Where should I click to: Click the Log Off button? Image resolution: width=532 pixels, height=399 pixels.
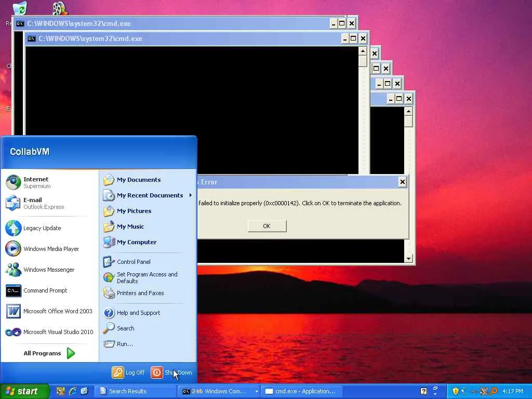pos(128,373)
